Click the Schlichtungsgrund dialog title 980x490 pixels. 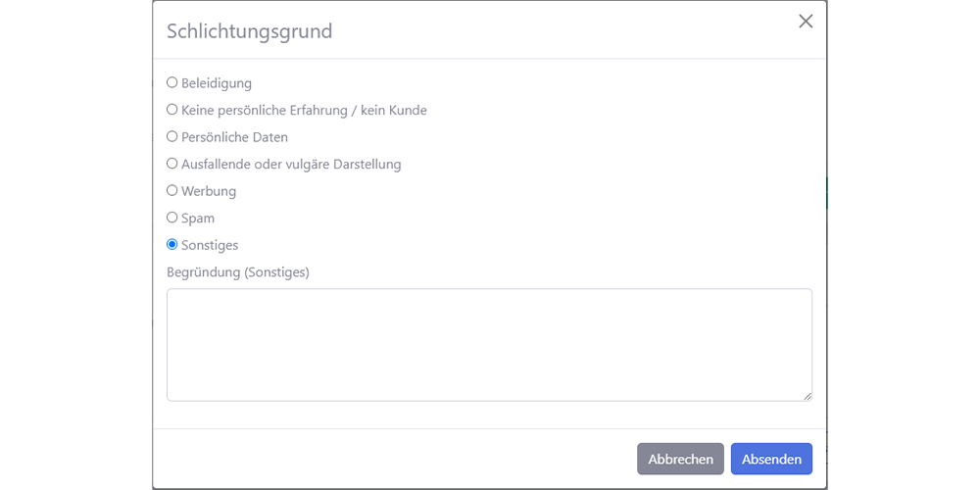pos(250,31)
